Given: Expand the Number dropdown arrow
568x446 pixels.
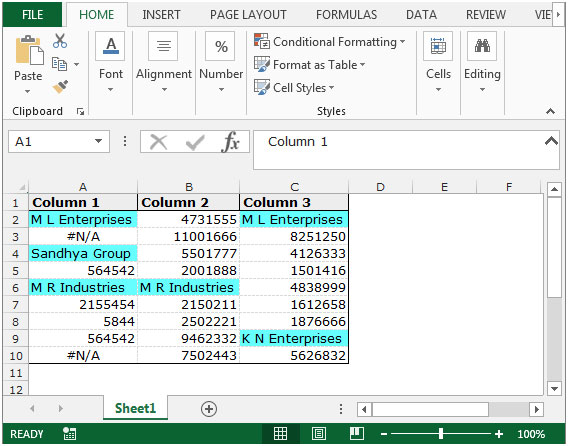Looking at the screenshot, I should [x=221, y=89].
